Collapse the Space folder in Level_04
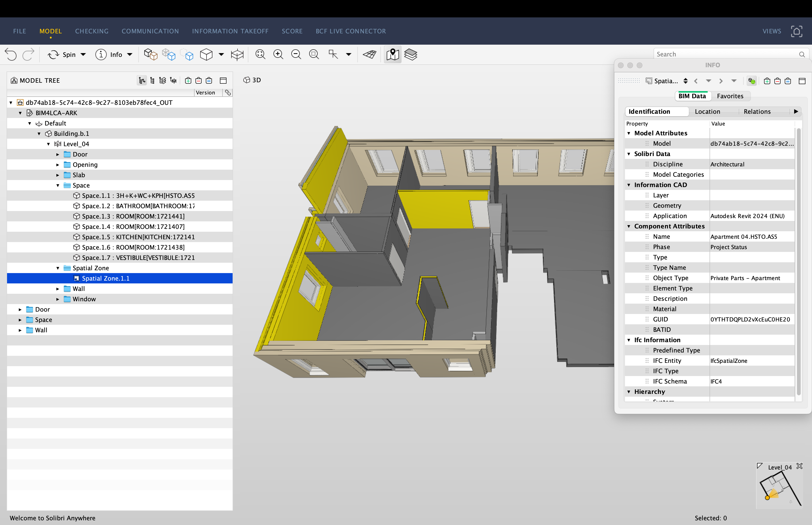Image resolution: width=812 pixels, height=525 pixels. pos(58,185)
